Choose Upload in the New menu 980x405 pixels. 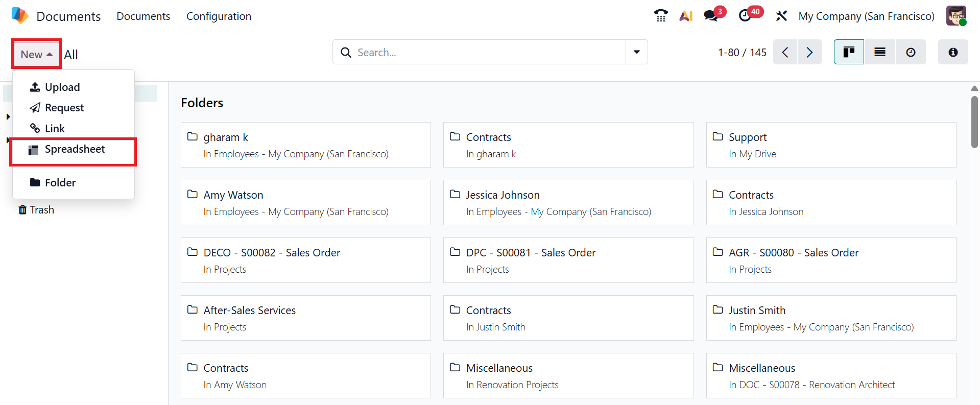(62, 87)
